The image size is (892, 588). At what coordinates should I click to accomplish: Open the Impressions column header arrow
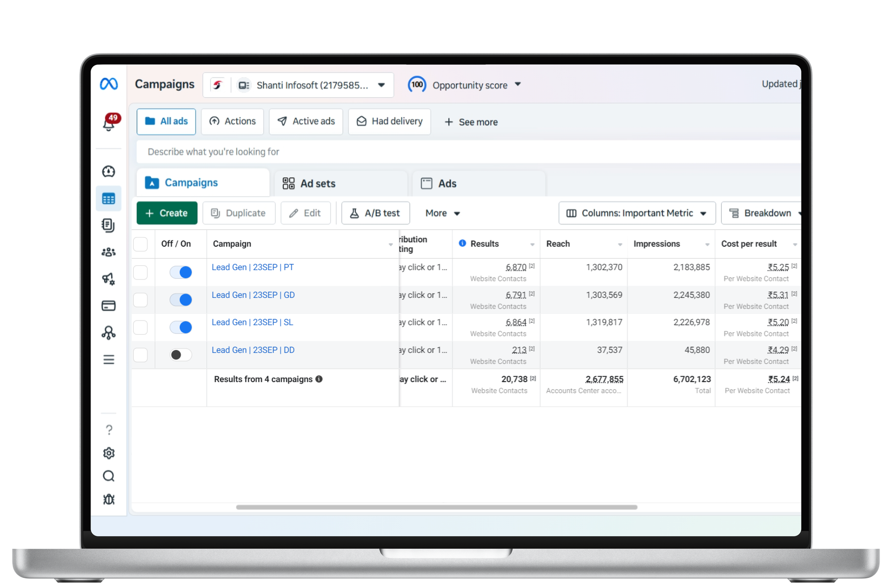[707, 244]
